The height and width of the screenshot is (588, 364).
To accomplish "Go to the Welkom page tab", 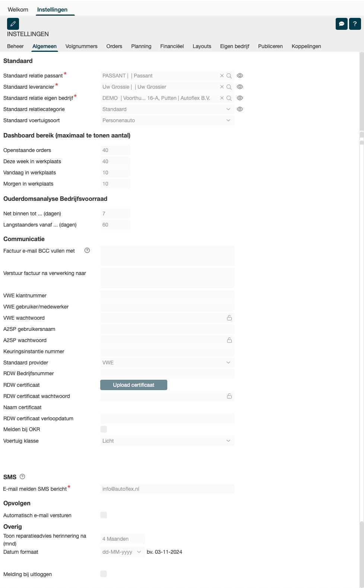I will (x=18, y=10).
